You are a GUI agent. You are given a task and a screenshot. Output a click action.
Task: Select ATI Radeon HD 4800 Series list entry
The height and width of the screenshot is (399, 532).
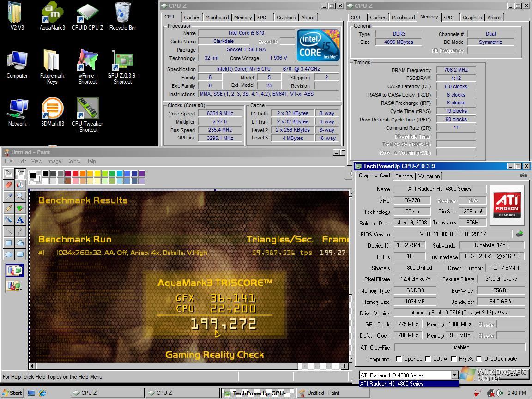click(x=409, y=384)
